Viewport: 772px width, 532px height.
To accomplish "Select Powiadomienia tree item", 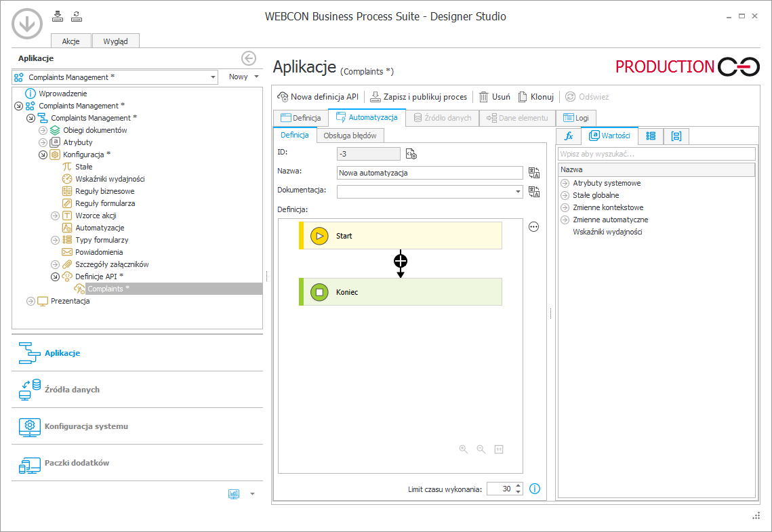I will point(99,252).
